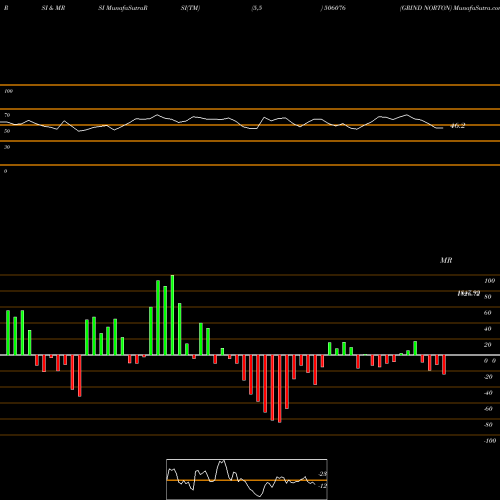Click the MR axis -60 label
The image size is (500, 500).
pos(488,409)
